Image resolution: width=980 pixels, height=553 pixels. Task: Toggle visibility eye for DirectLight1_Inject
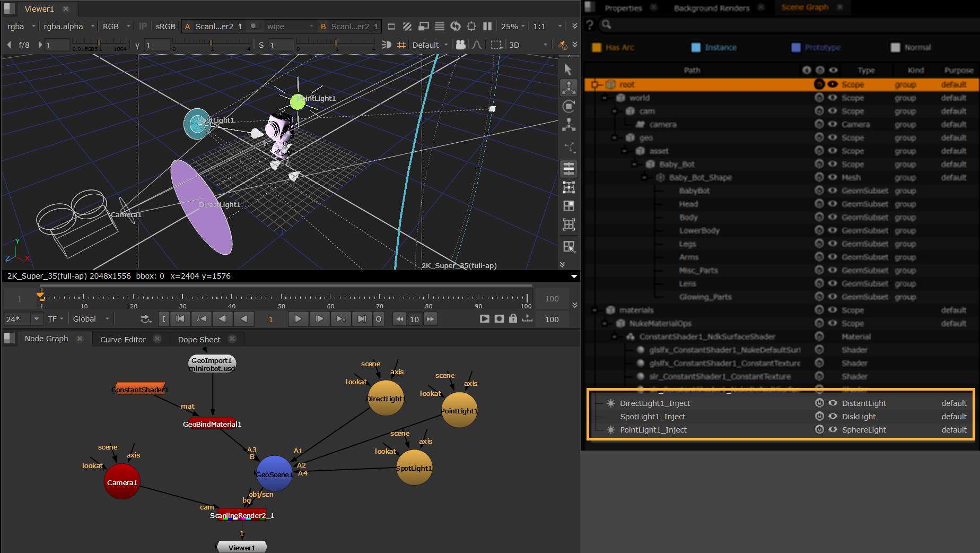coord(833,403)
